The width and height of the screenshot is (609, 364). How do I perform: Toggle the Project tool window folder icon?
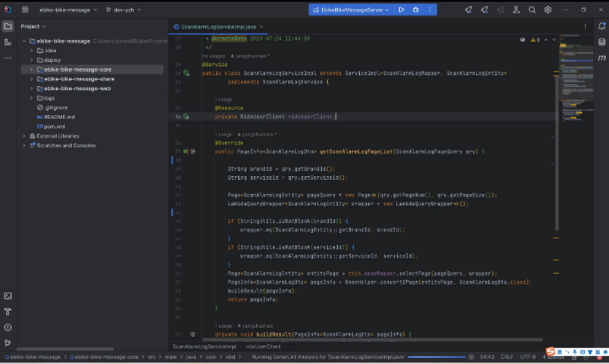coord(8,27)
